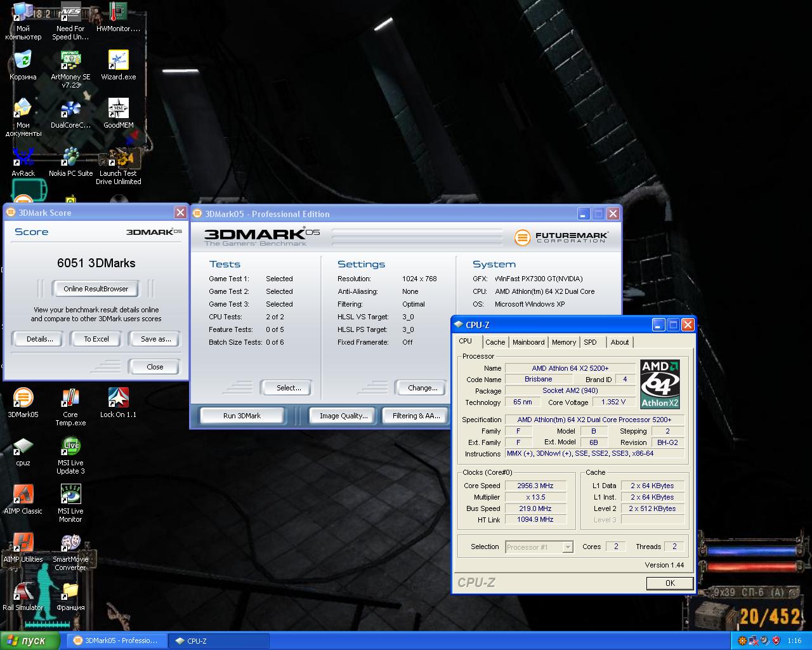Image resolution: width=812 pixels, height=650 pixels.
Task: Open My Documents (Мои документы) icon
Action: pyautogui.click(x=23, y=118)
